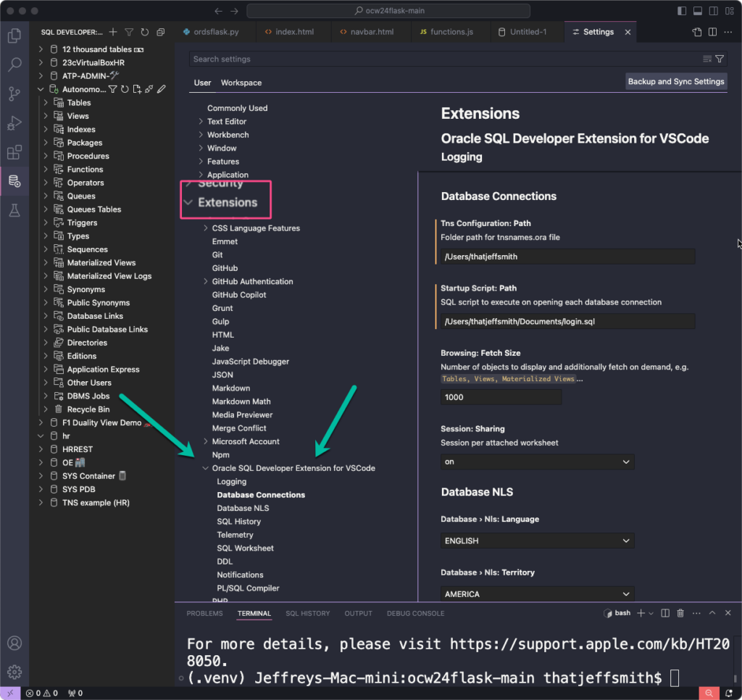Edit the Tns Configuration Path field

(567, 257)
